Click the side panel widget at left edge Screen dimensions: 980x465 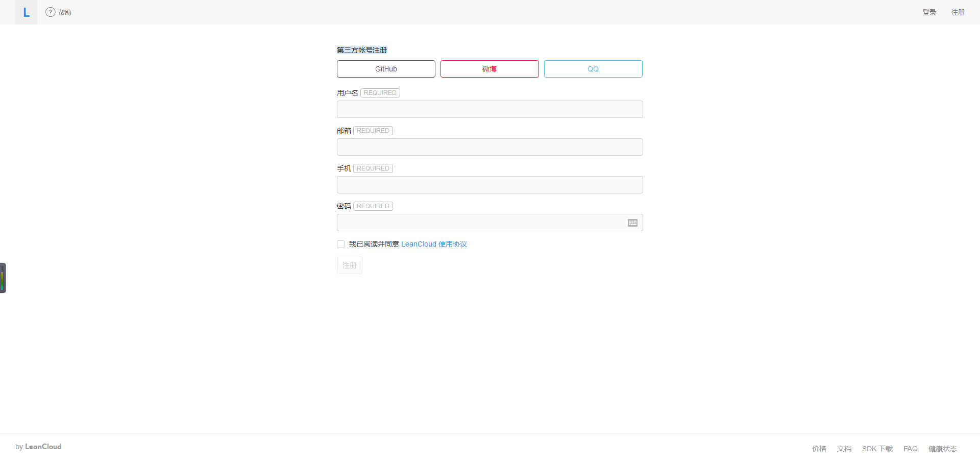point(3,278)
